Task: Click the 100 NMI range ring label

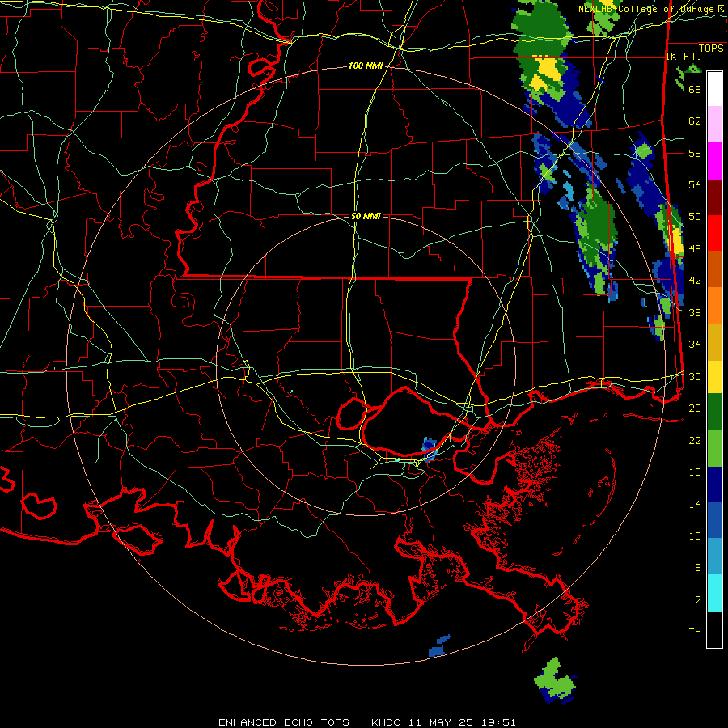Action: coord(366,66)
